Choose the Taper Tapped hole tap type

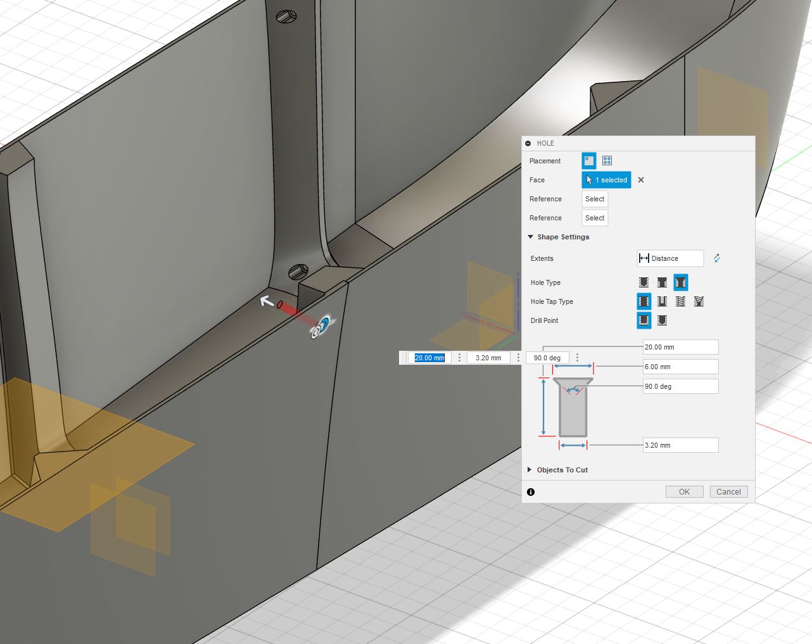699,301
